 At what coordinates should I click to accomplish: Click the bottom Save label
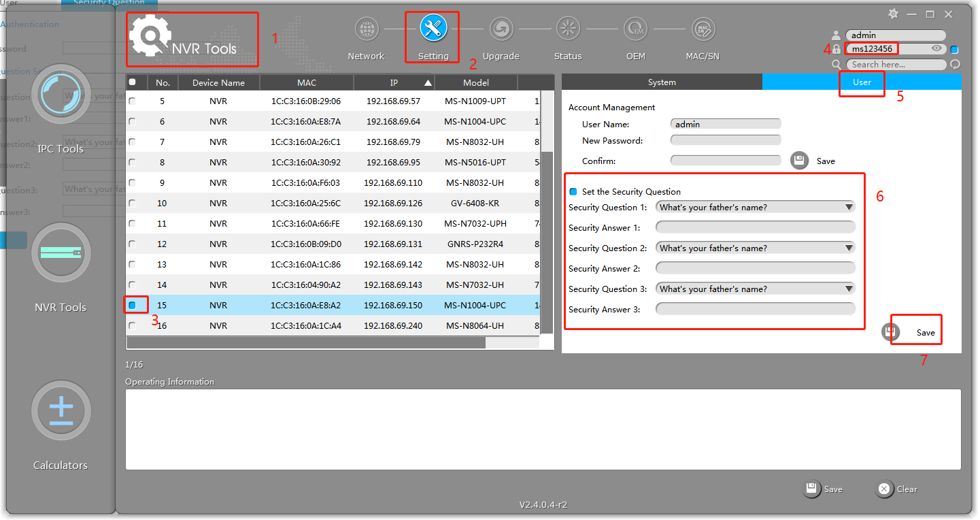coord(833,489)
